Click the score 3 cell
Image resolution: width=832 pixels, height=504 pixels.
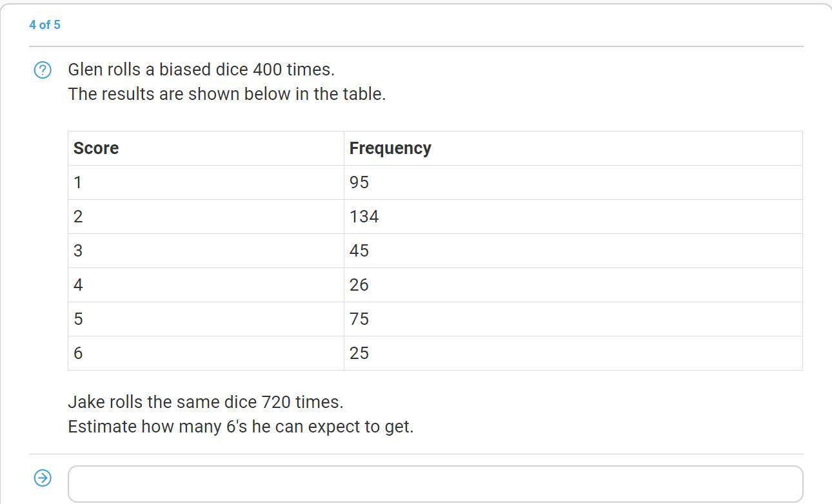(x=206, y=251)
